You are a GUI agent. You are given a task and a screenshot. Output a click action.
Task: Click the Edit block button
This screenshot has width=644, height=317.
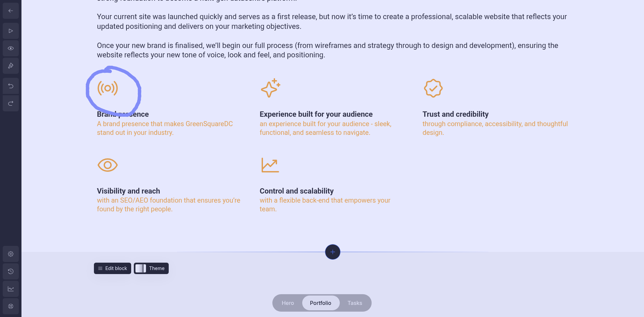[112, 268]
